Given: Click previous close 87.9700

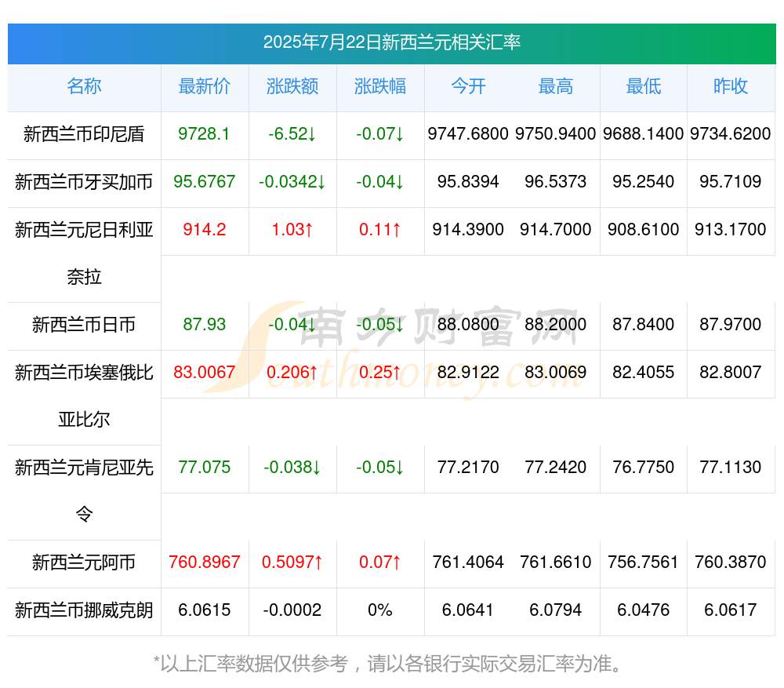Looking at the screenshot, I should point(731,324).
